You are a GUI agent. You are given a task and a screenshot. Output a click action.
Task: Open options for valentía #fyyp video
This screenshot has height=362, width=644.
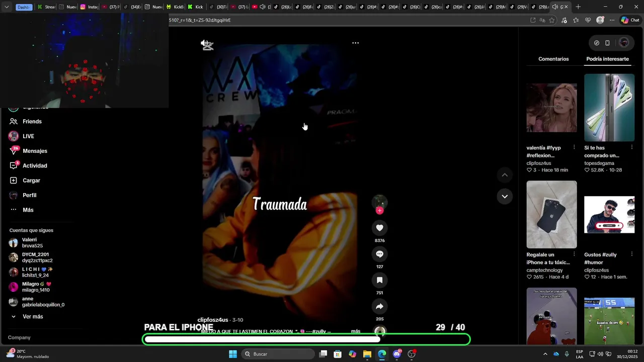tap(574, 147)
